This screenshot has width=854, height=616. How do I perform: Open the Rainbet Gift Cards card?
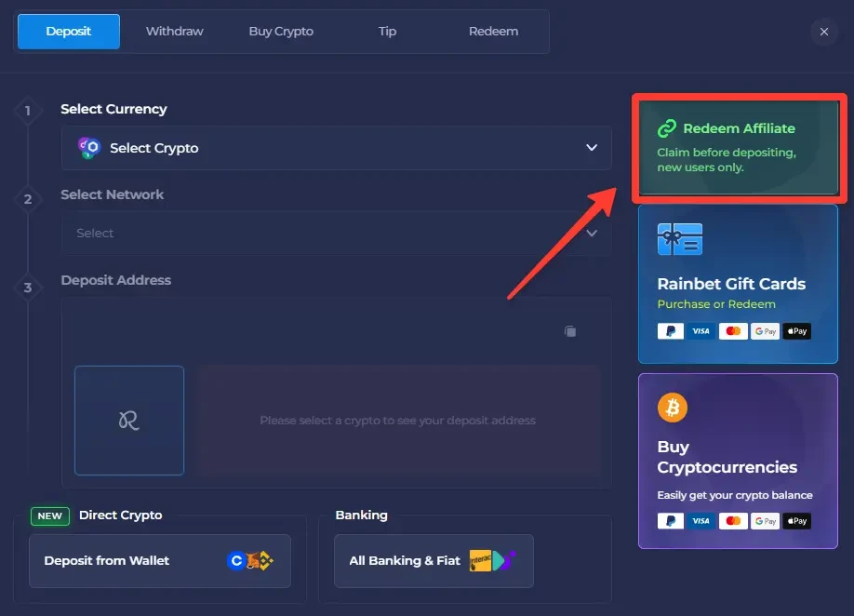(x=738, y=284)
